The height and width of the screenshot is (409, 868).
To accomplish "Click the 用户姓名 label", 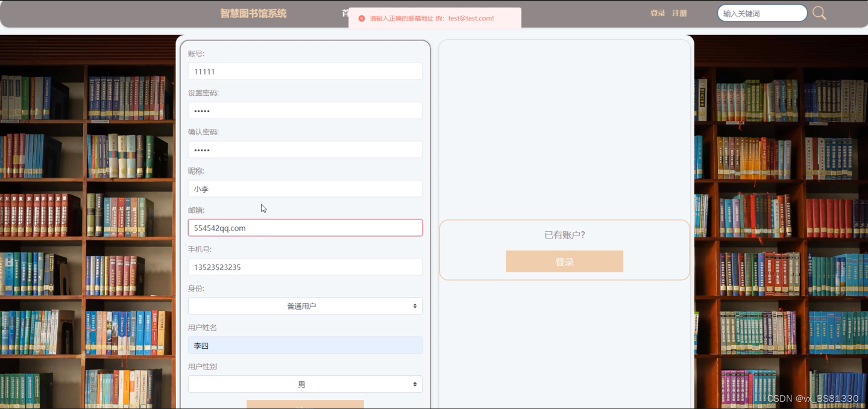I will 203,328.
